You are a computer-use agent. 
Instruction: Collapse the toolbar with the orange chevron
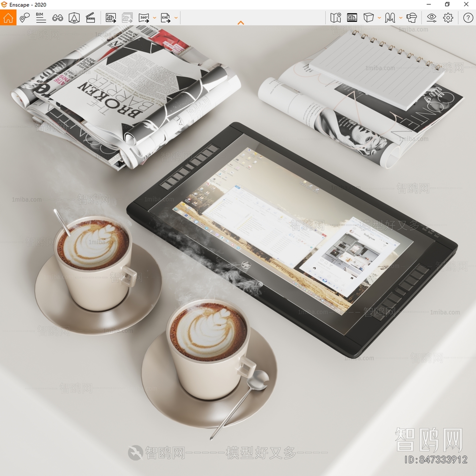[241, 23]
